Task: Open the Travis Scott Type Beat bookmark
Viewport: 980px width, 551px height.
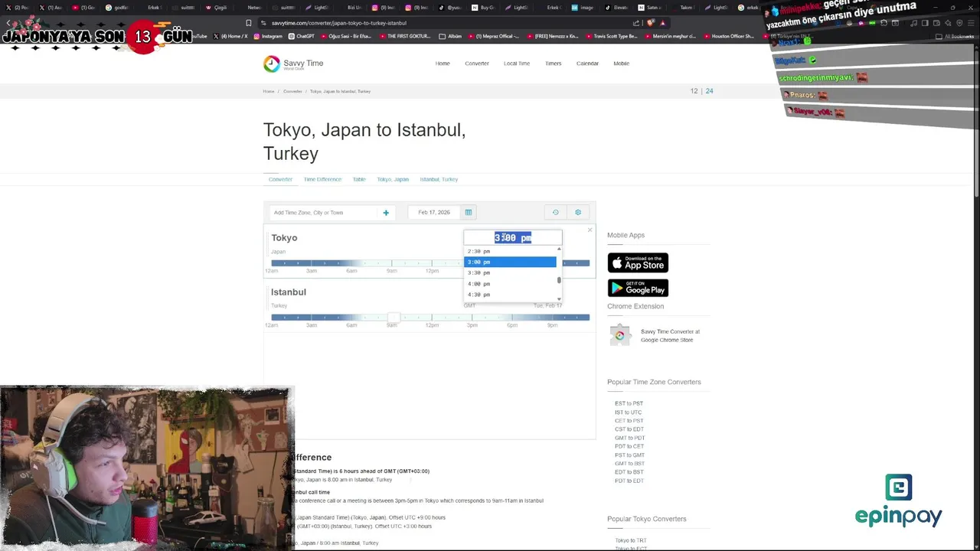Action: point(611,36)
